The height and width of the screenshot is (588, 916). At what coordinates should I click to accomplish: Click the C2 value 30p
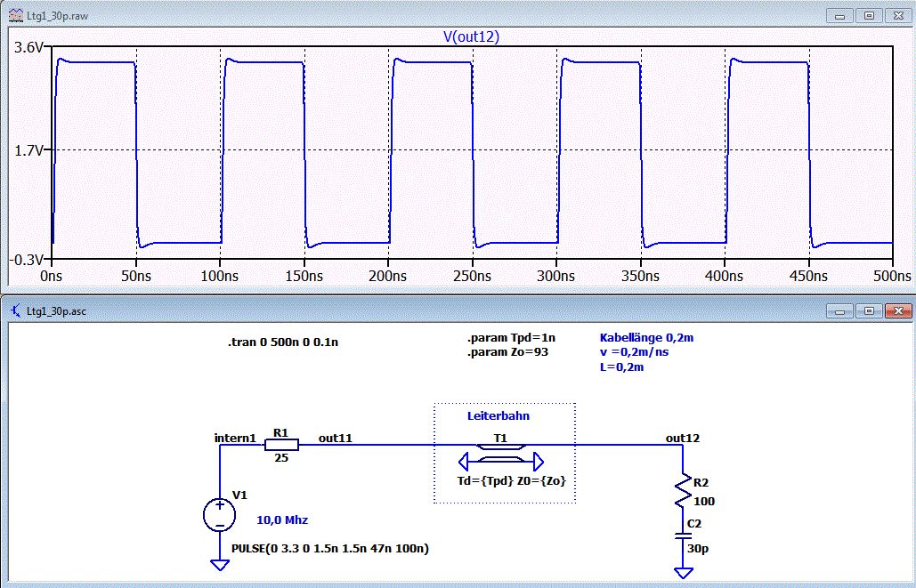point(698,549)
